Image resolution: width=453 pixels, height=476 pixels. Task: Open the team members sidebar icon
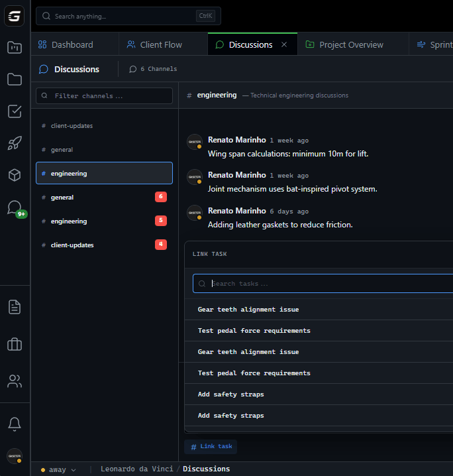15,381
